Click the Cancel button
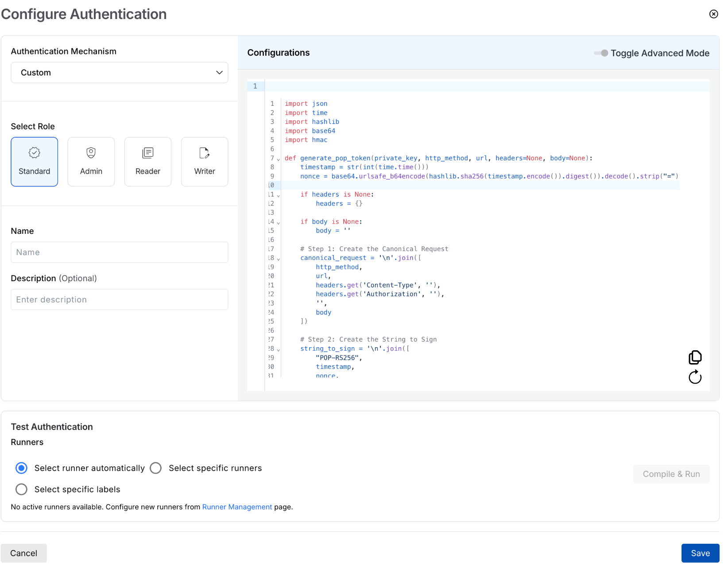 [24, 553]
